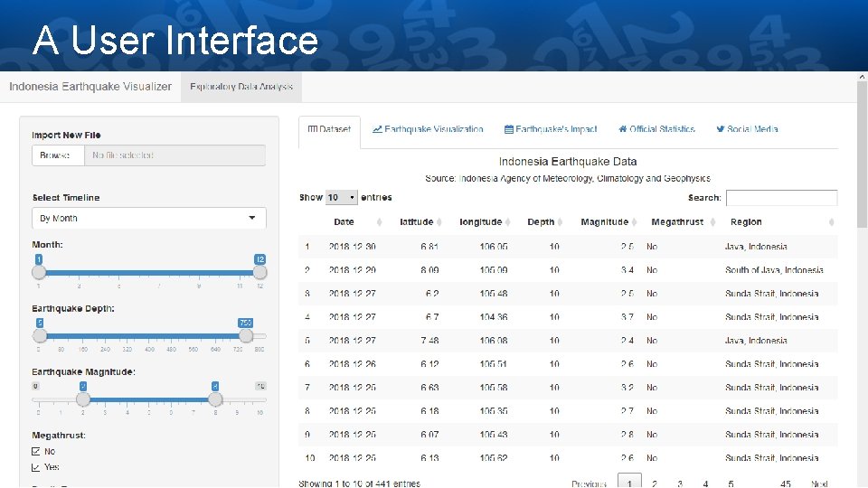The height and width of the screenshot is (488, 868).
Task: Go to page 3 of the table
Action: point(680,483)
